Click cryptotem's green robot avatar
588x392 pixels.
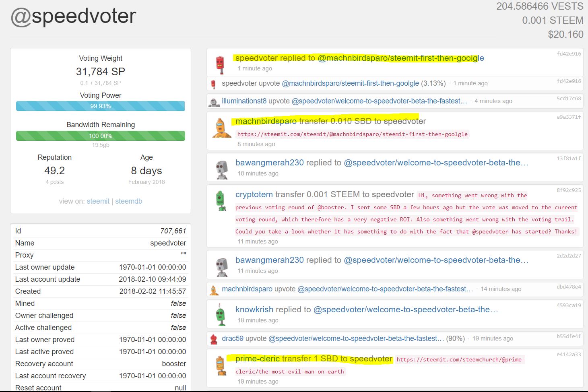(221, 201)
